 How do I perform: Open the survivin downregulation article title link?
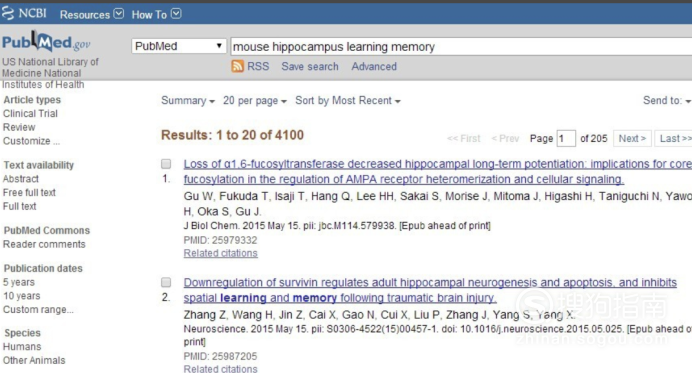click(x=430, y=290)
